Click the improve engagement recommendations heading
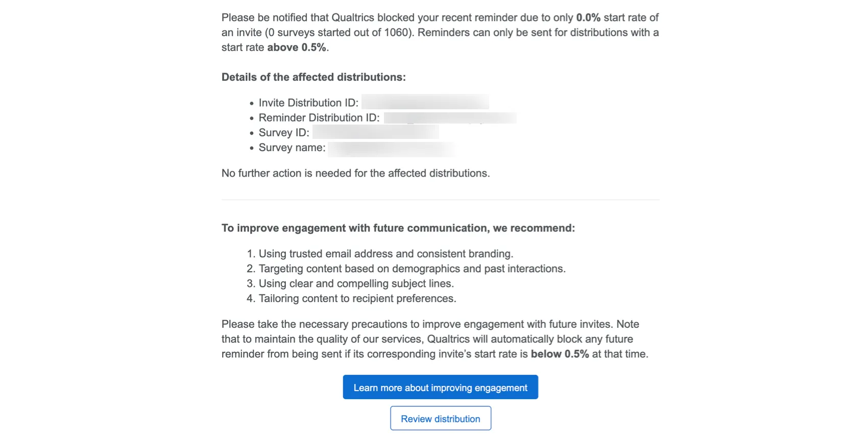 click(398, 228)
